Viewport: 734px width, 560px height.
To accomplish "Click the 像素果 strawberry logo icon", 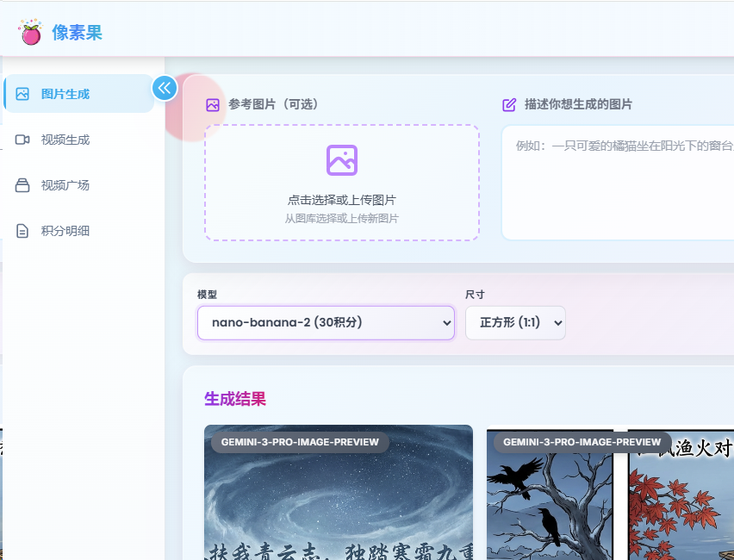I will [30, 33].
